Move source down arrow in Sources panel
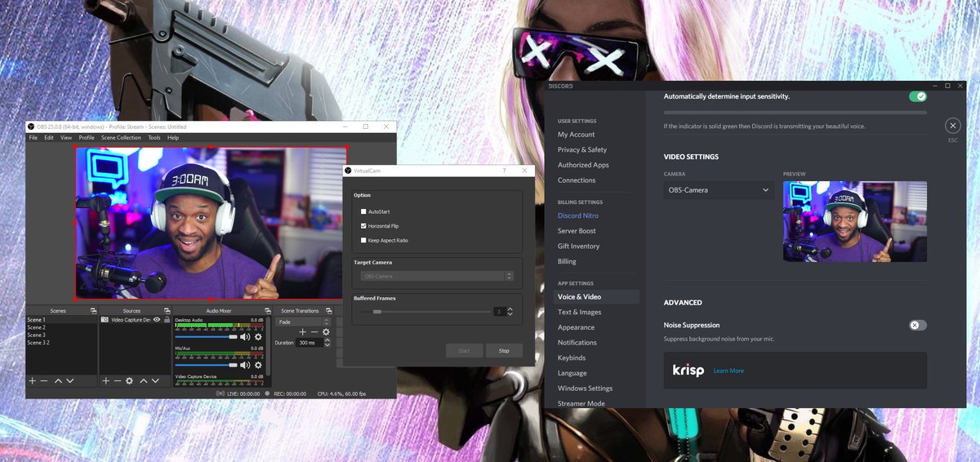 [155, 381]
